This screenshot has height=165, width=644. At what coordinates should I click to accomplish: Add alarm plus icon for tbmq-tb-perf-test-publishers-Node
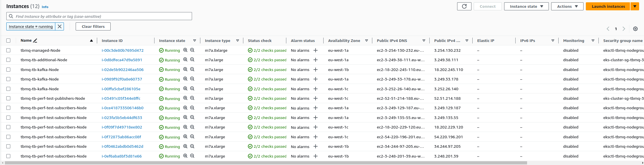pyautogui.click(x=316, y=98)
